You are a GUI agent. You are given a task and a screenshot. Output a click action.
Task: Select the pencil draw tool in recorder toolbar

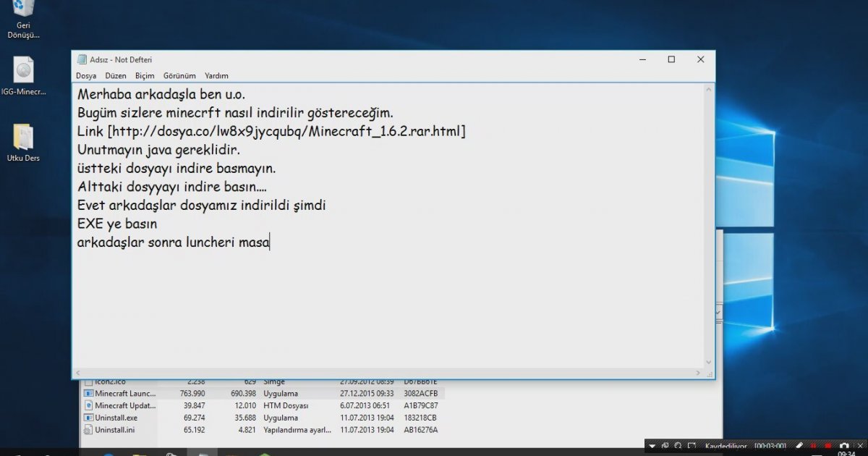[x=799, y=446]
